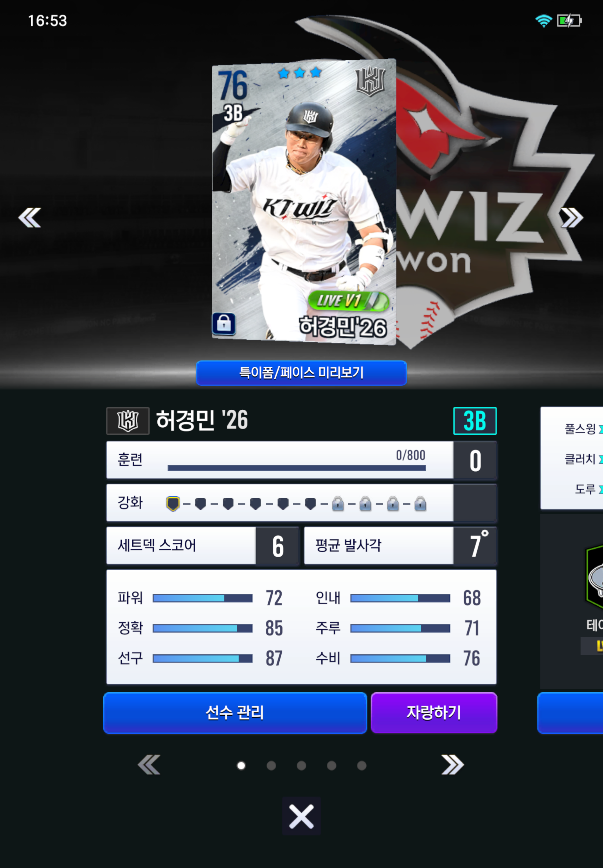Select the first gold enhancement shield
Image resolution: width=603 pixels, height=868 pixels.
point(173,504)
